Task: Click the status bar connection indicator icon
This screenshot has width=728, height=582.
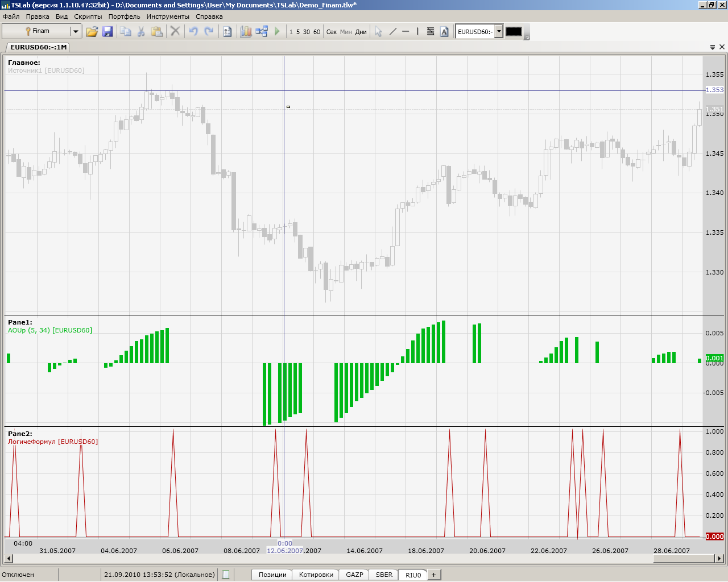Action: click(x=226, y=575)
